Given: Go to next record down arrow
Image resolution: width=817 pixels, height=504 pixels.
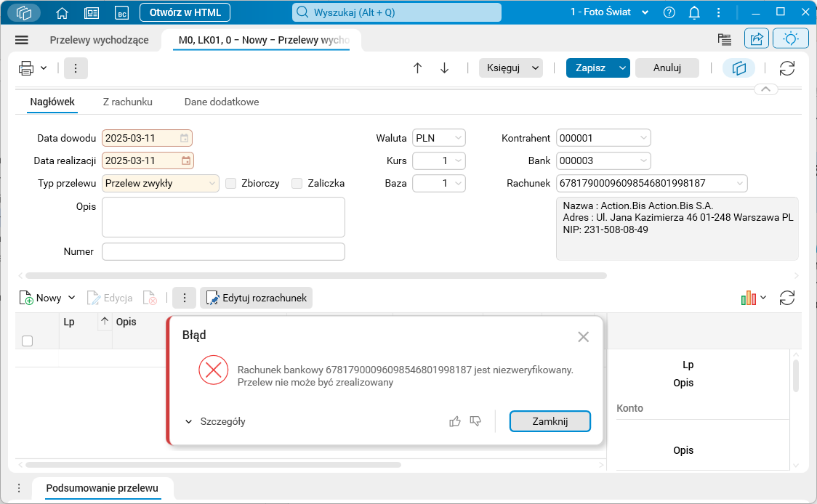Looking at the screenshot, I should tap(444, 68).
